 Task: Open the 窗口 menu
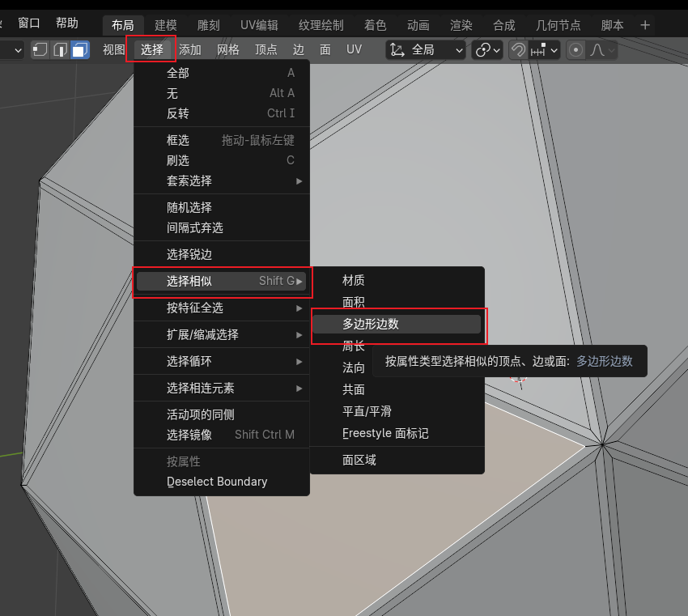point(29,23)
